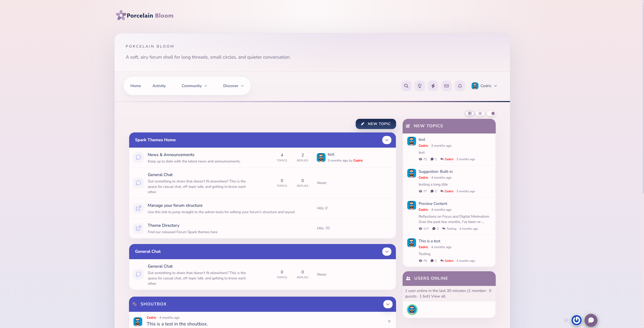Collapse the Spark Themes Home category
Image resolution: width=644 pixels, height=328 pixels.
click(387, 140)
